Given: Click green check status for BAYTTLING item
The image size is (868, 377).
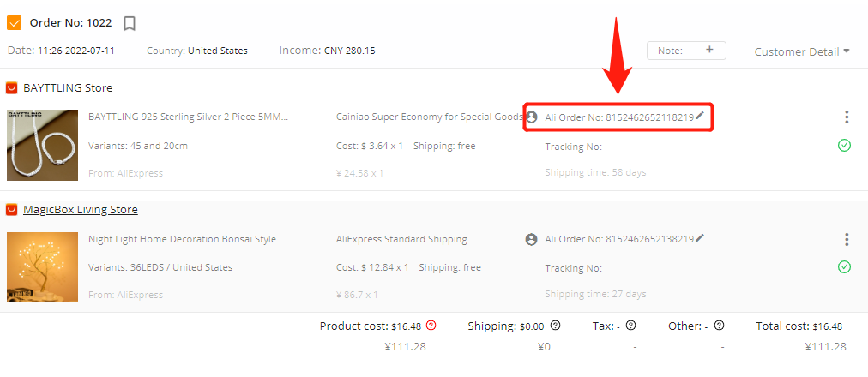Looking at the screenshot, I should [844, 146].
